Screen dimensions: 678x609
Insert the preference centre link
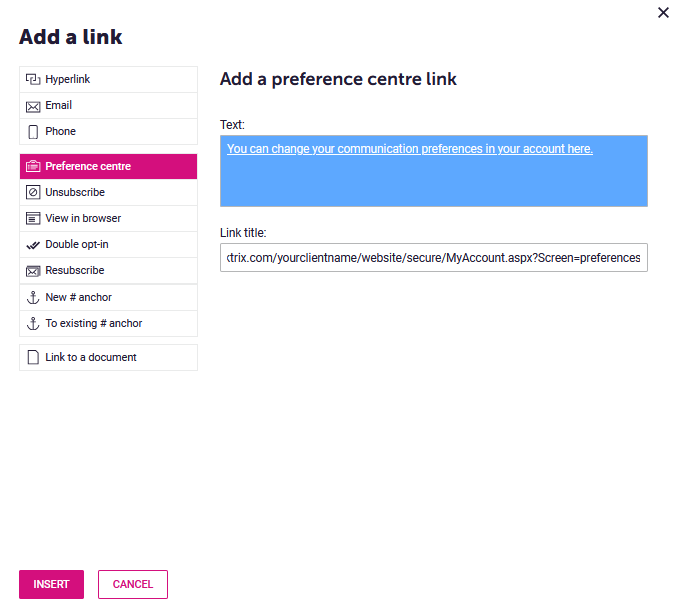coord(51,584)
